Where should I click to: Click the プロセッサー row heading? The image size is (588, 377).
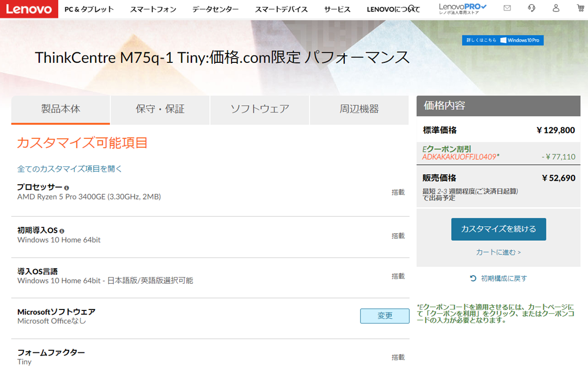click(39, 187)
